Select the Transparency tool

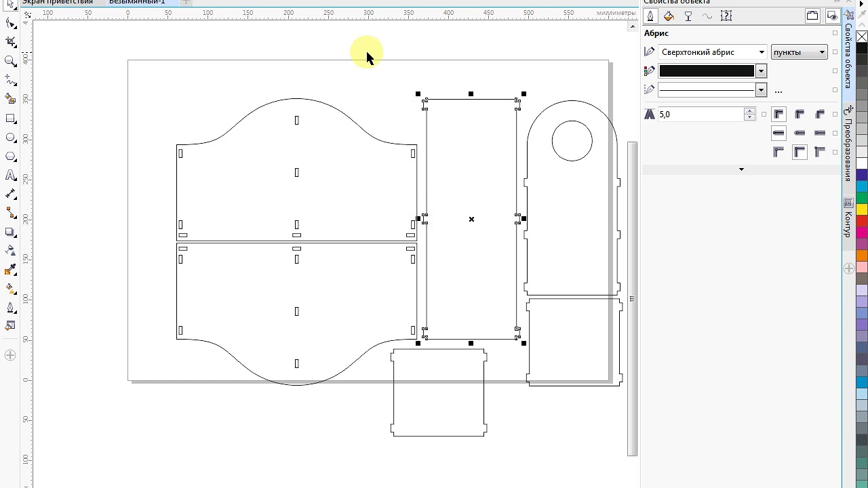(10, 251)
